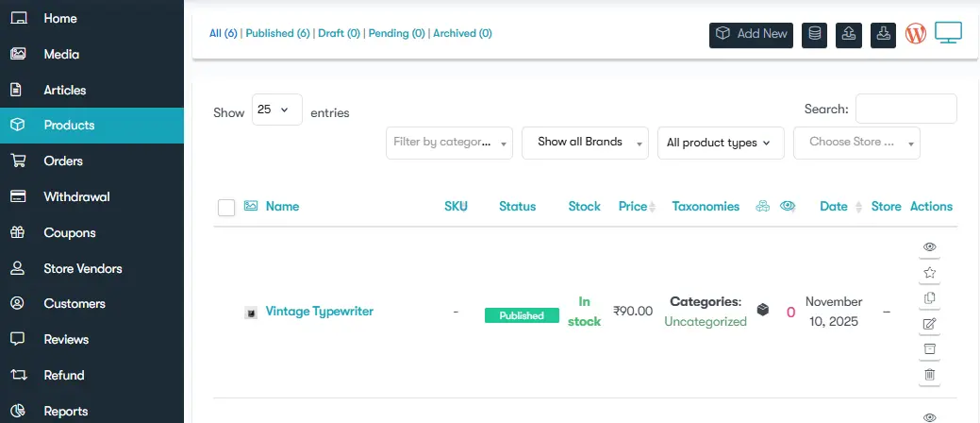
Task: Click the download/export products icon button
Action: tap(883, 35)
